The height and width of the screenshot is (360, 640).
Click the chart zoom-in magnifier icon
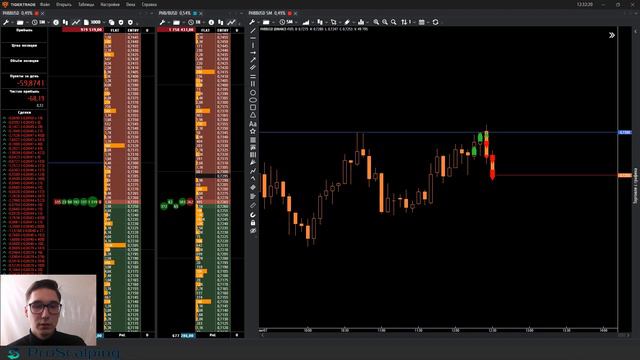376,22
